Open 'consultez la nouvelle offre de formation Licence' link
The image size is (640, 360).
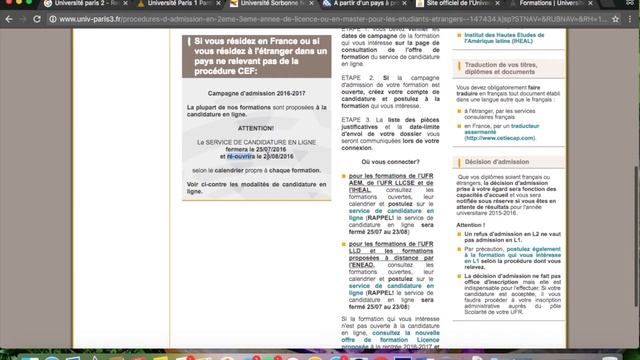(391, 340)
